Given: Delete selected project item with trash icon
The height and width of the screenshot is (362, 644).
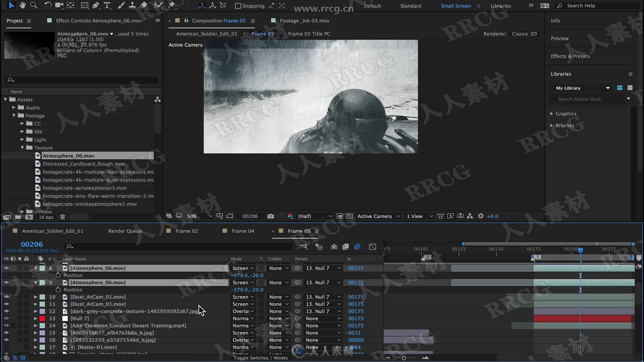Looking at the screenshot, I should pyautogui.click(x=62, y=217).
